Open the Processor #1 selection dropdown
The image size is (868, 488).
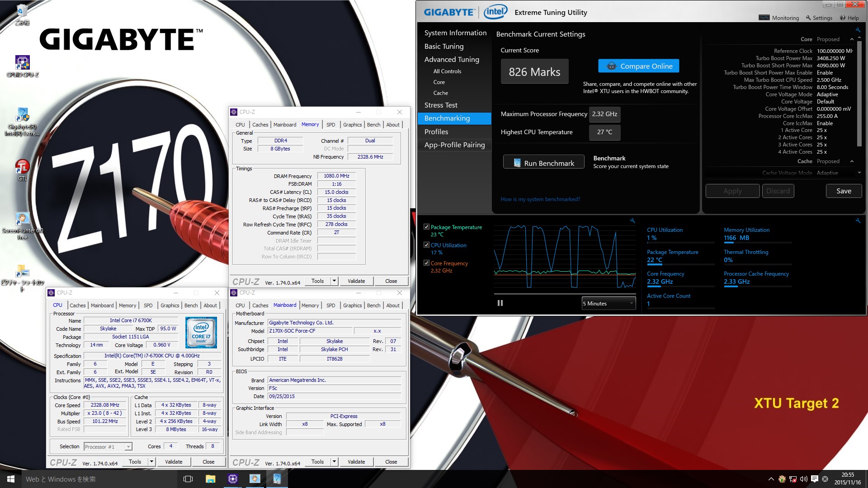point(108,447)
